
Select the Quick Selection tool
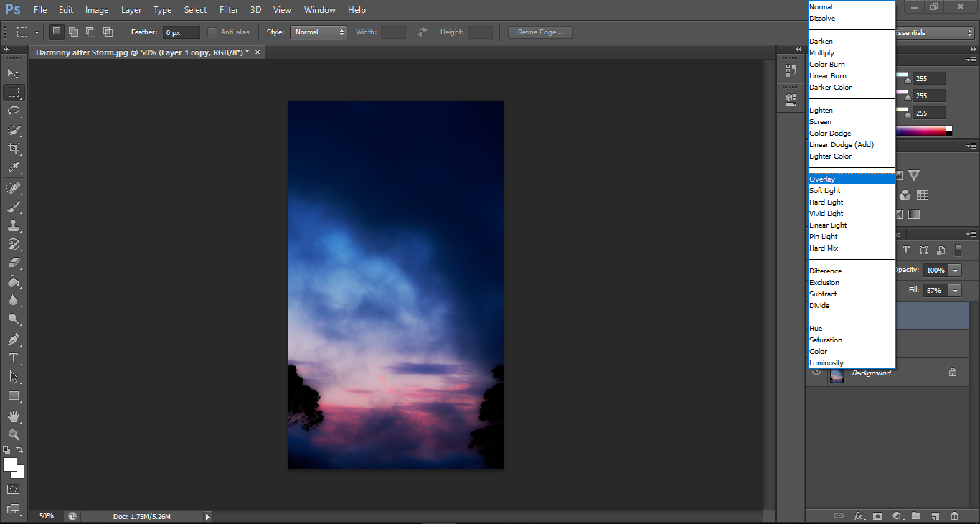coord(14,130)
